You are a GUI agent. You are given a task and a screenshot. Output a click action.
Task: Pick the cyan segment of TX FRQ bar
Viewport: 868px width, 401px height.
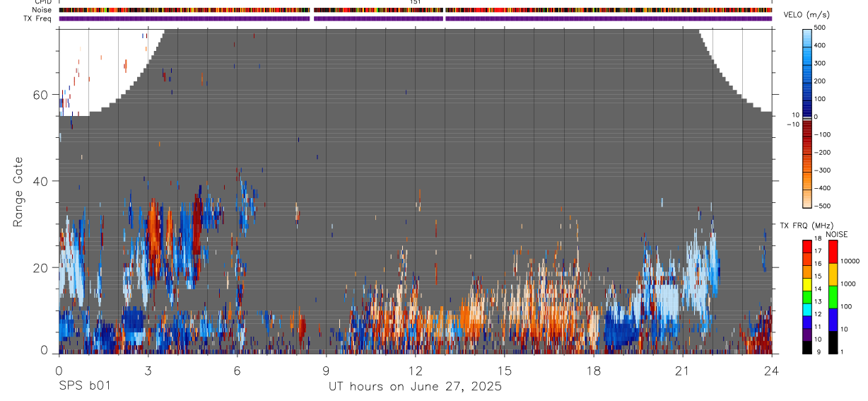pos(807,310)
